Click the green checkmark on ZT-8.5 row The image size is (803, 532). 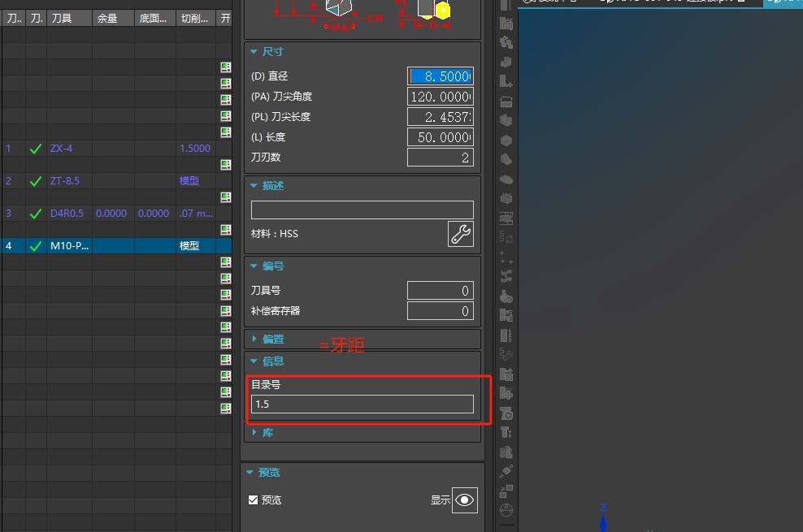tap(35, 181)
